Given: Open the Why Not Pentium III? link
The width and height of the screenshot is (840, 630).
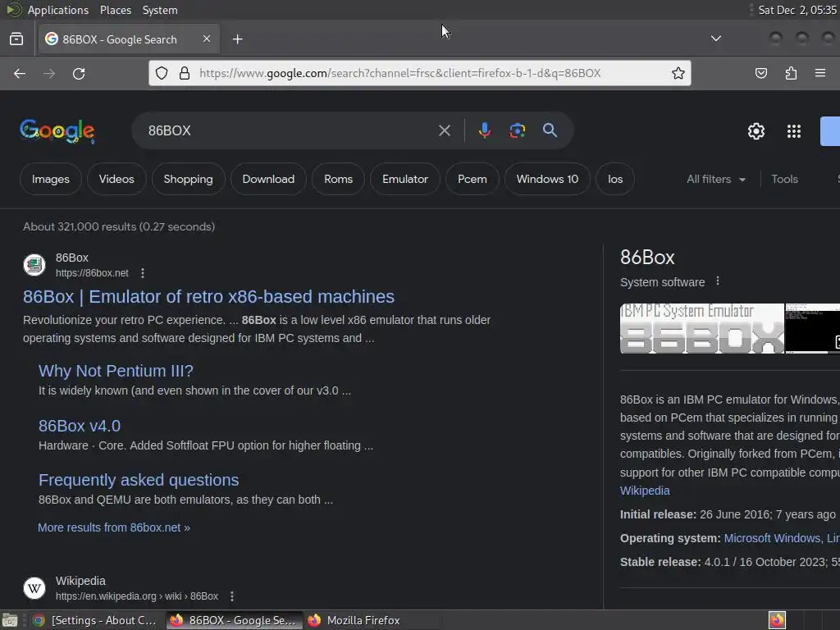Looking at the screenshot, I should point(116,371).
